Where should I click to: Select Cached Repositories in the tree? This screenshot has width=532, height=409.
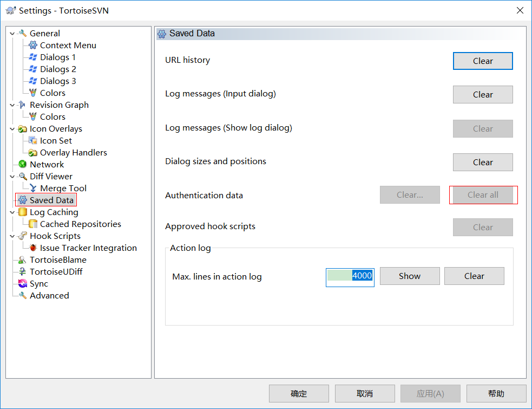pos(81,224)
